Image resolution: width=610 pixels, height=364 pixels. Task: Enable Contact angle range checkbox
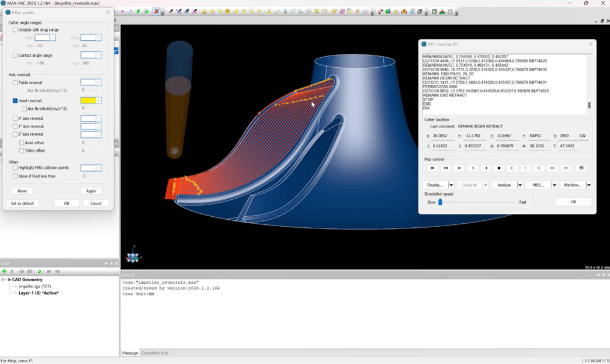tap(15, 56)
